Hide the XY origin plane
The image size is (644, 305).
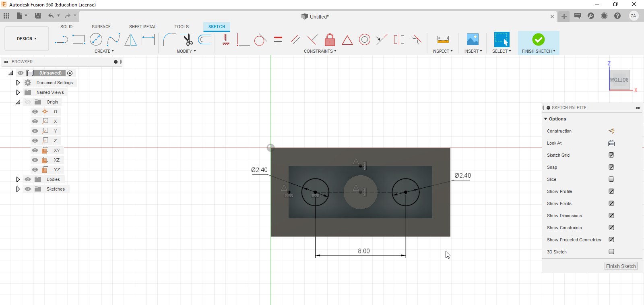pyautogui.click(x=35, y=150)
